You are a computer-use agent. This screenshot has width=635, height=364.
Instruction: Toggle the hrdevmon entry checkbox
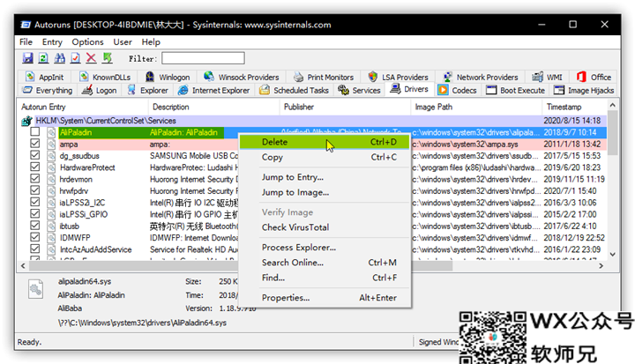[x=35, y=179]
